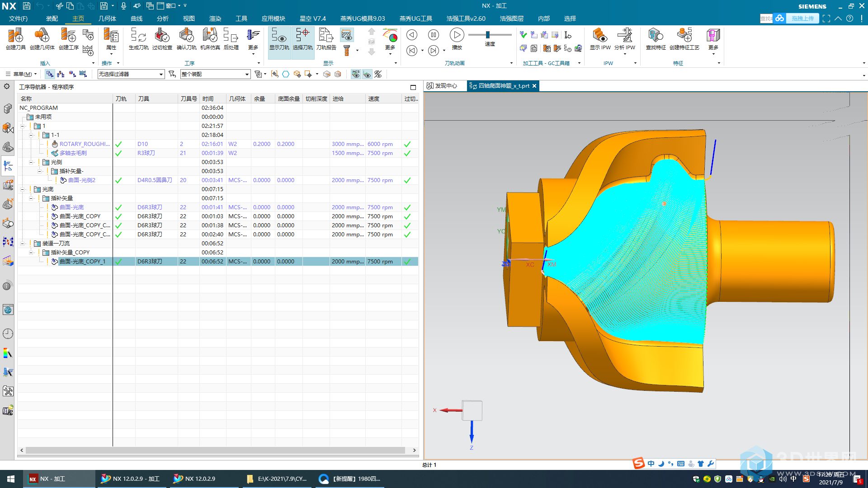Open the settings gear on left sidebar
The image size is (868, 488).
click(7, 86)
